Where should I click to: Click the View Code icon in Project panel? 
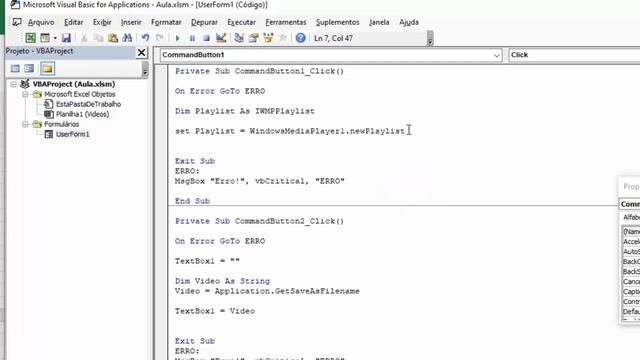(15, 69)
